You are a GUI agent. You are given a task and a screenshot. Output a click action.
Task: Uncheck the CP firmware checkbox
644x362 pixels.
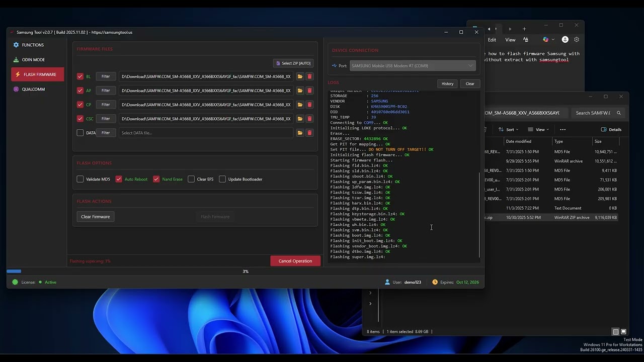pyautogui.click(x=80, y=105)
